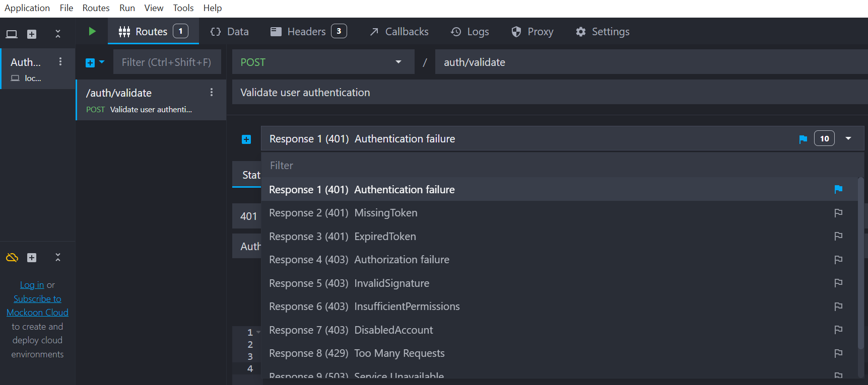Open the File menu
This screenshot has width=868, height=385.
(x=66, y=8)
